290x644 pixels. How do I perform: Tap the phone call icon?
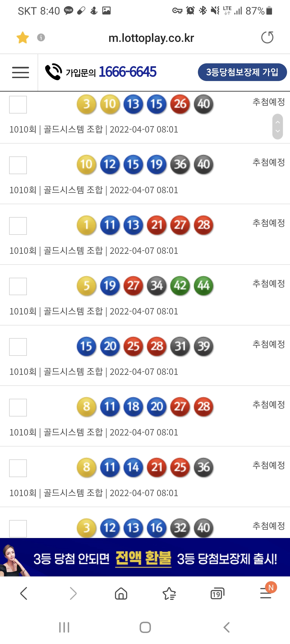53,72
